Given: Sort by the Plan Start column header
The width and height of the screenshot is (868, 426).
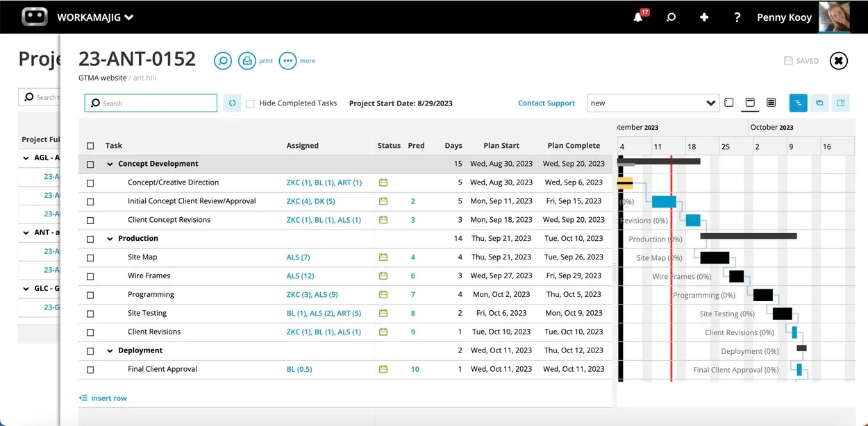Looking at the screenshot, I should pyautogui.click(x=501, y=146).
